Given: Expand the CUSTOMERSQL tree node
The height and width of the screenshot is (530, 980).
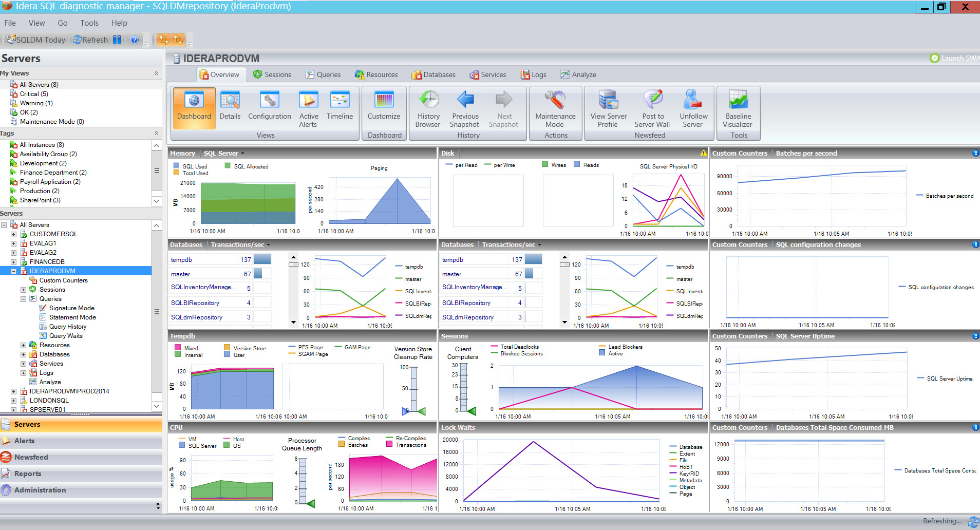Looking at the screenshot, I should [13, 234].
